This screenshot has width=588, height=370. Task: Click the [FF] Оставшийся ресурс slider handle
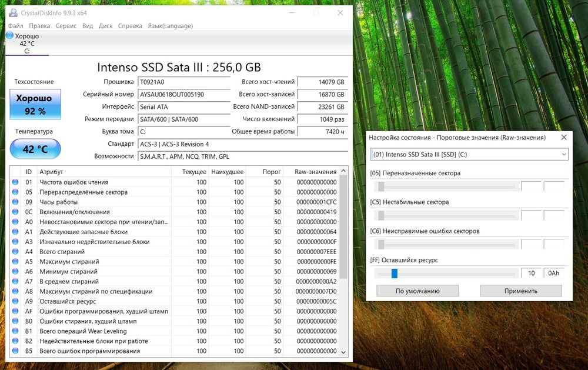coord(394,273)
